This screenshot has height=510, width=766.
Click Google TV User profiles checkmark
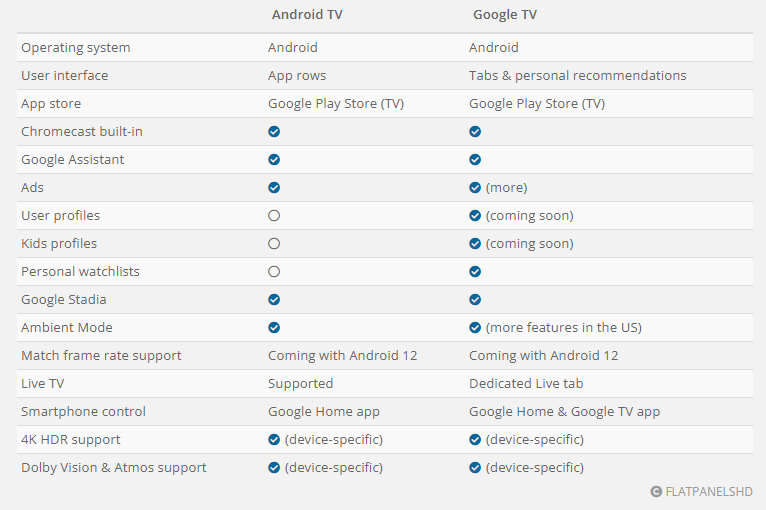tap(475, 215)
